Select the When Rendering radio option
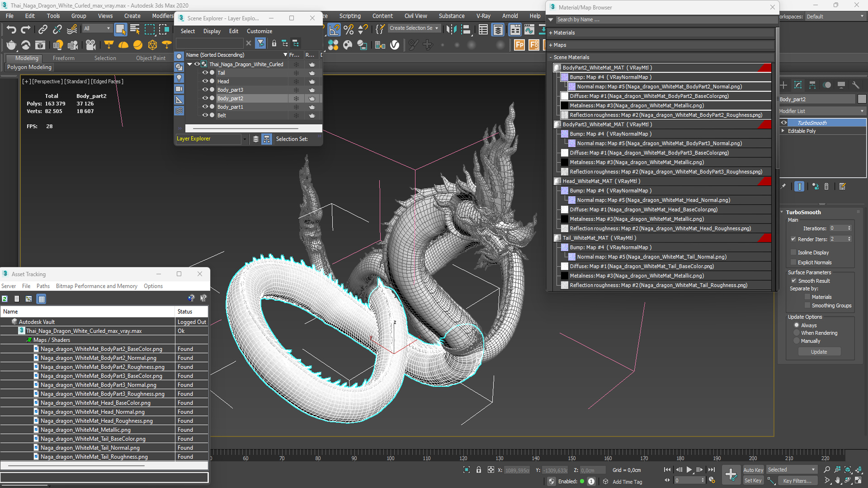 (797, 333)
